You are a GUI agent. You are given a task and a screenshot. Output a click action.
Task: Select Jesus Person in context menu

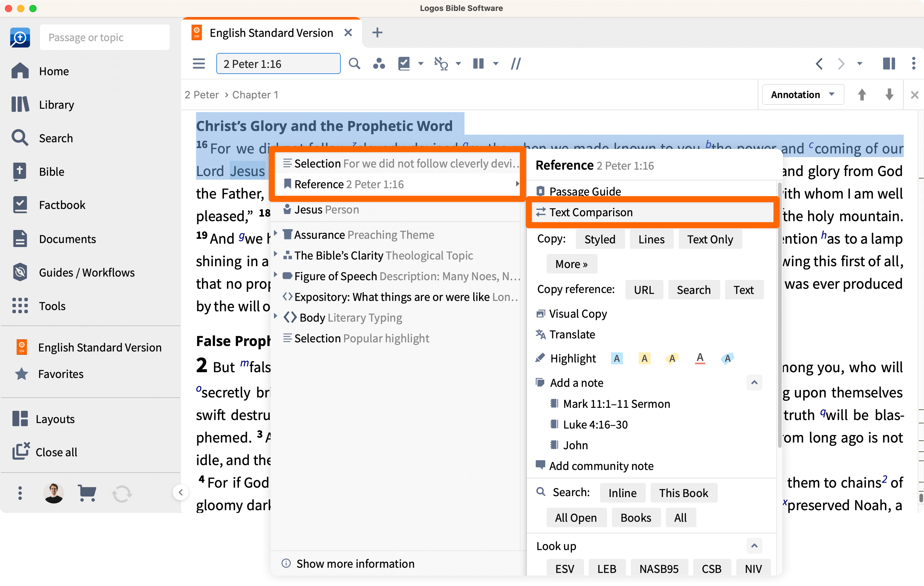click(x=397, y=210)
